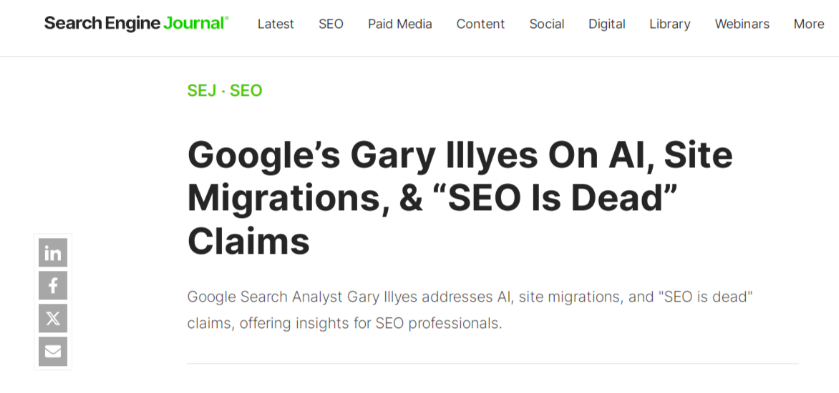This screenshot has height=393, width=839.
Task: Open the Library navigation item
Action: point(669,24)
